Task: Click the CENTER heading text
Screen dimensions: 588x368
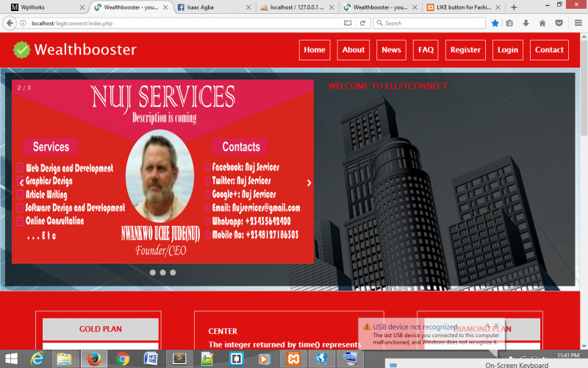Action: pyautogui.click(x=223, y=331)
